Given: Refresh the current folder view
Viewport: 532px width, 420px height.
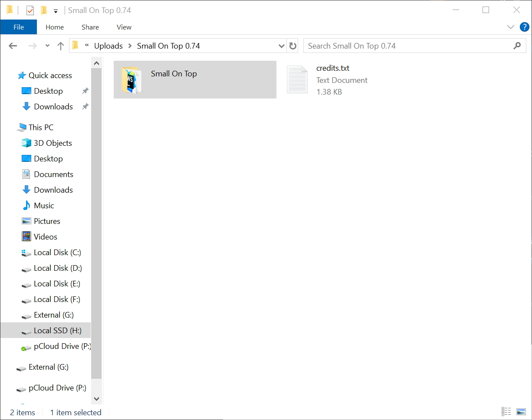Looking at the screenshot, I should pos(293,46).
